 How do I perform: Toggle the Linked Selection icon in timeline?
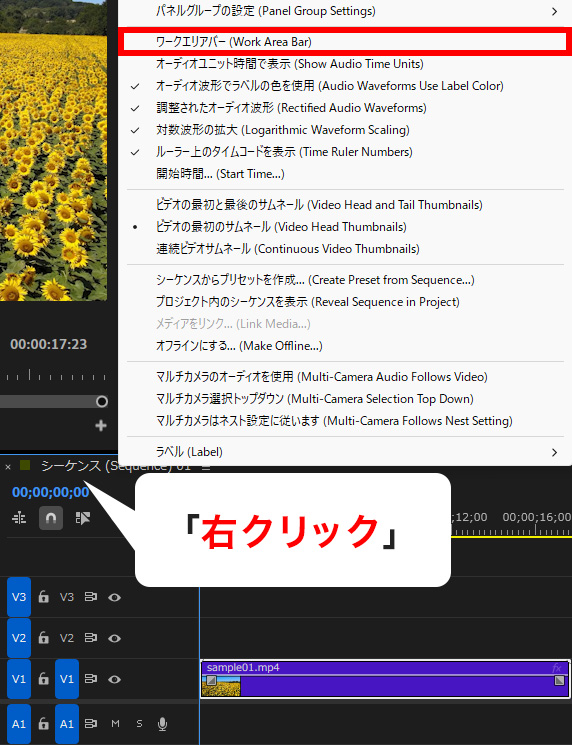coord(83,518)
